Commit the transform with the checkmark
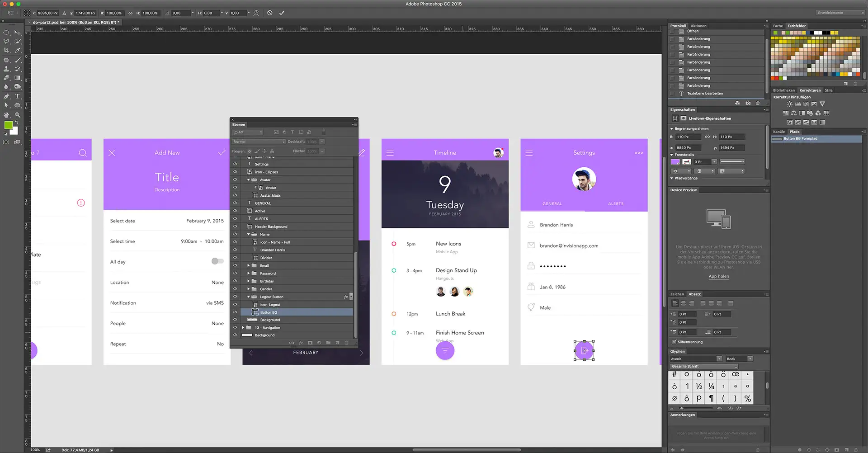Viewport: 868px width, 453px height. (x=282, y=13)
